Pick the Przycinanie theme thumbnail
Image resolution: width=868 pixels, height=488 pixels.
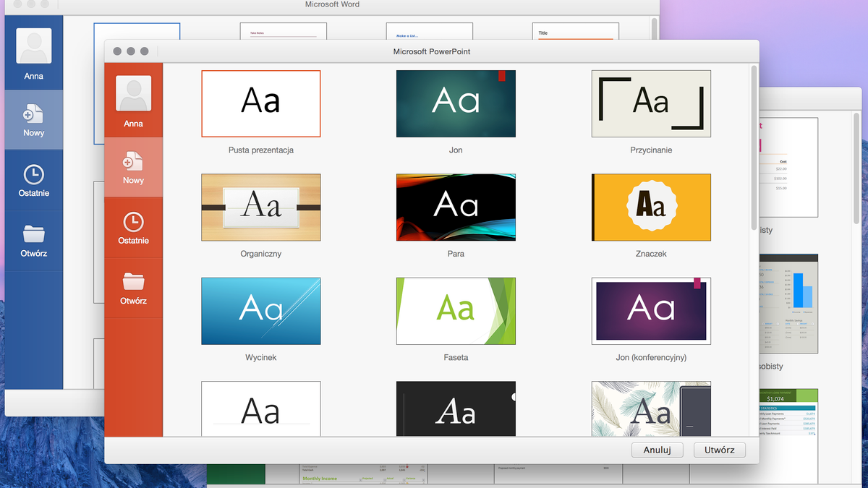tap(651, 103)
